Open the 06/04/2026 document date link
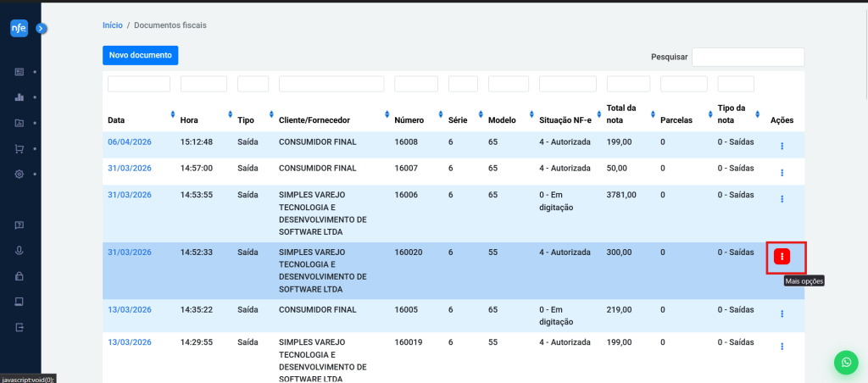This screenshot has height=383, width=868. point(129,142)
